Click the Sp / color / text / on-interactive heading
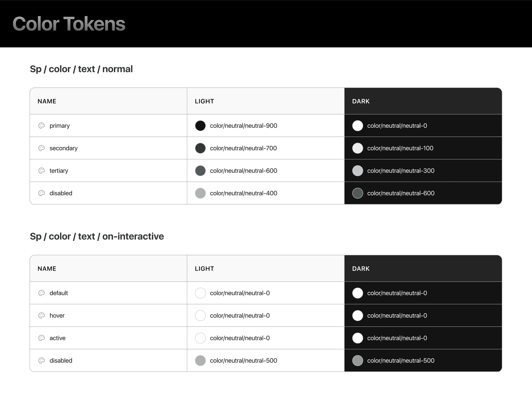The width and height of the screenshot is (532, 399). [97, 236]
